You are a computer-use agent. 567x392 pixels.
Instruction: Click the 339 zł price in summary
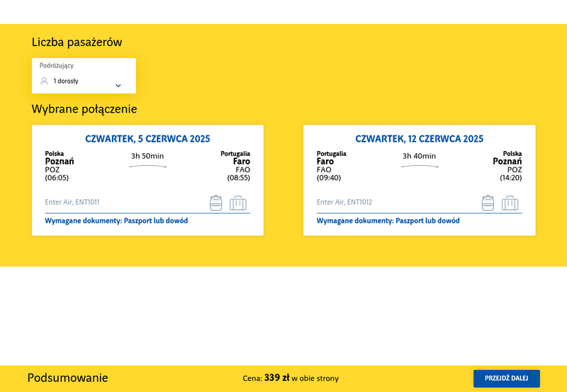276,378
